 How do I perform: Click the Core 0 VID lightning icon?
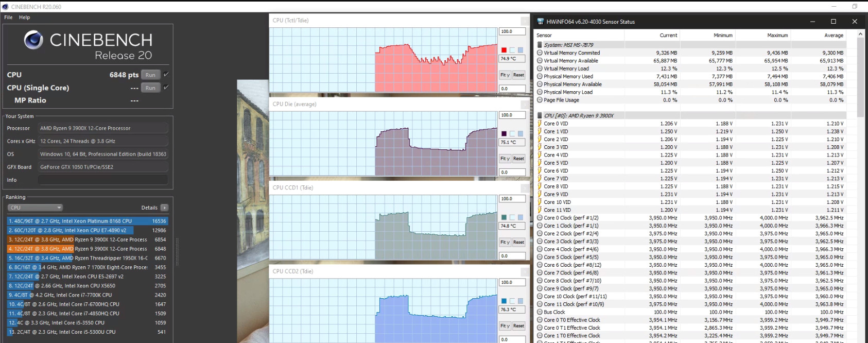coord(540,124)
